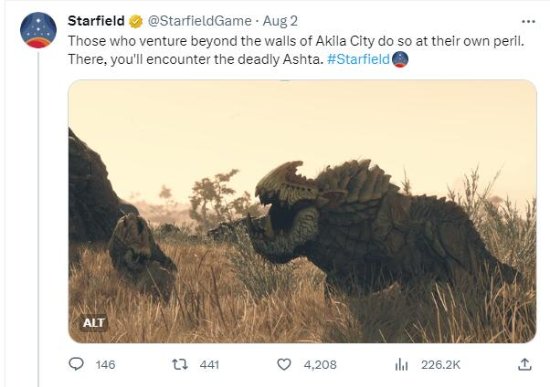Click the 4,208 likes count

(x=320, y=365)
